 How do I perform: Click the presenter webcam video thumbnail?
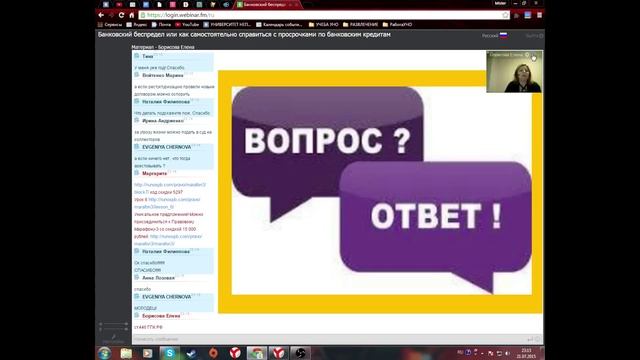[514, 71]
